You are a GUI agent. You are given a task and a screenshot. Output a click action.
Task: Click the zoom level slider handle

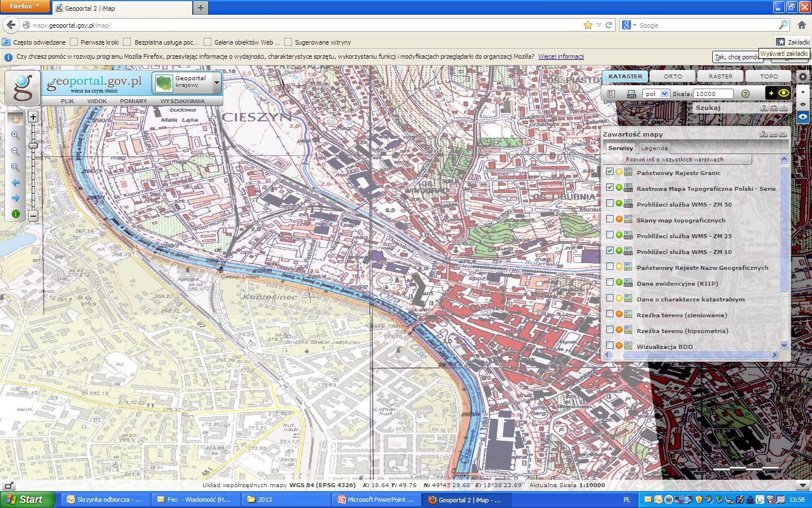pos(33,146)
